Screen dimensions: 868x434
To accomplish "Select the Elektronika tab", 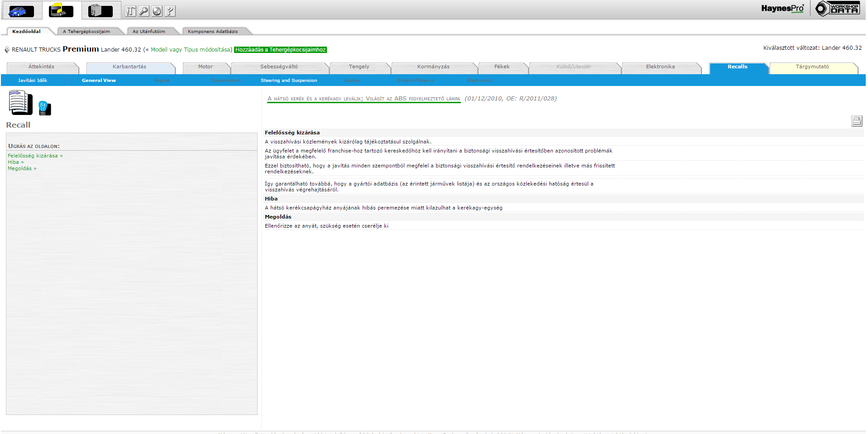I will pyautogui.click(x=660, y=67).
